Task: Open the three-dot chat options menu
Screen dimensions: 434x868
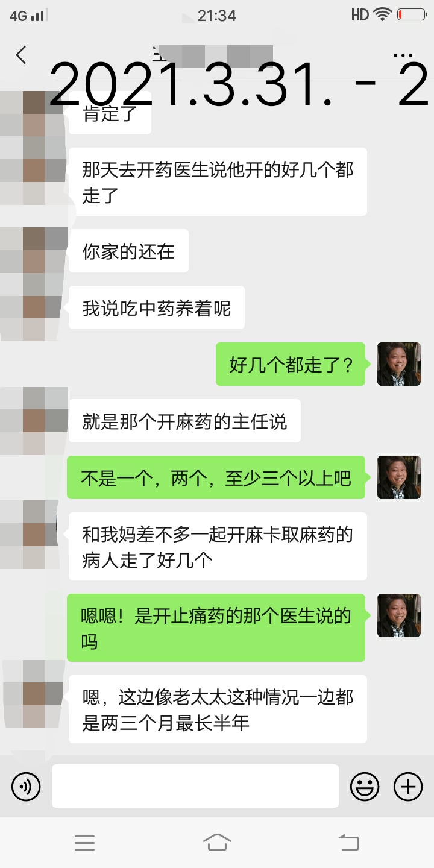Action: pyautogui.click(x=403, y=55)
